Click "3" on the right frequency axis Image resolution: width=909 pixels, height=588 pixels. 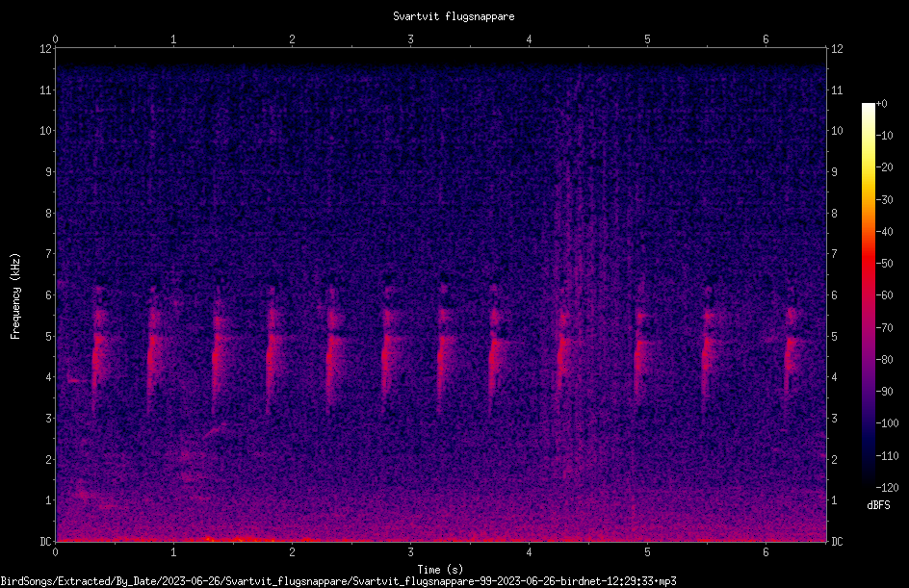[834, 419]
